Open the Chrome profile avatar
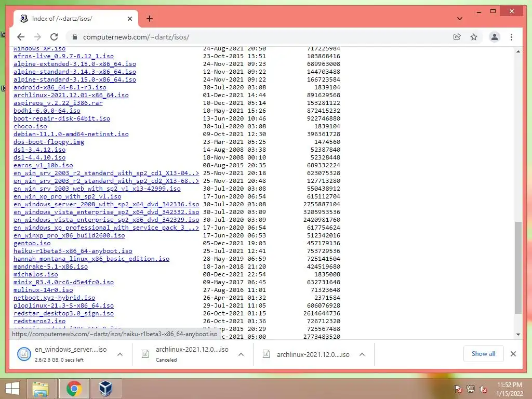Viewport: 532px width, 399px height. (x=495, y=37)
